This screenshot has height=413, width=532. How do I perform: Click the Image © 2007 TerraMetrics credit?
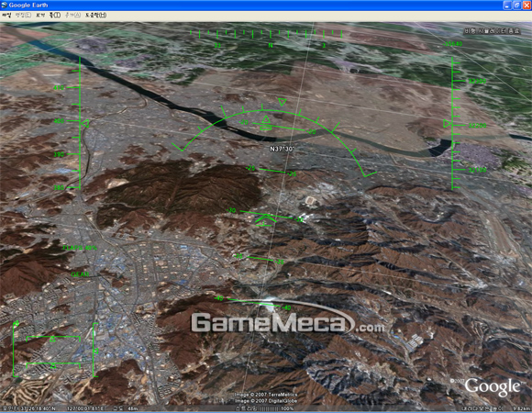(x=266, y=395)
